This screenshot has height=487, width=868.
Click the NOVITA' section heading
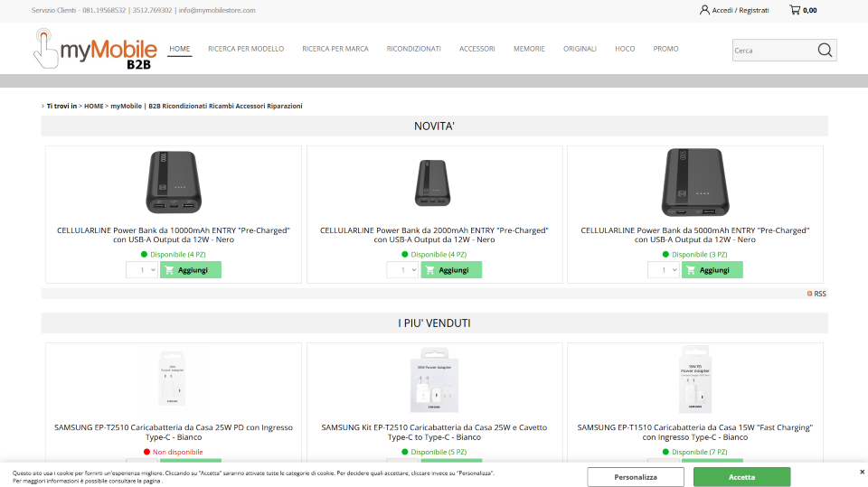(x=435, y=126)
